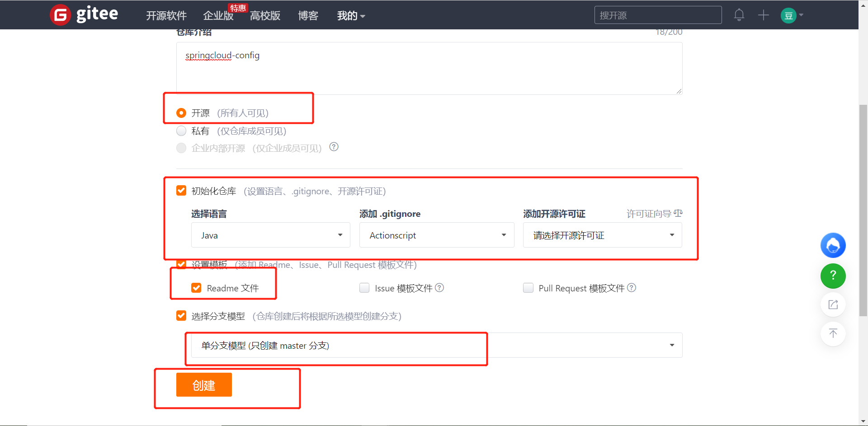Open the Java language dropdown
Viewport: 868px width, 426px height.
[271, 235]
